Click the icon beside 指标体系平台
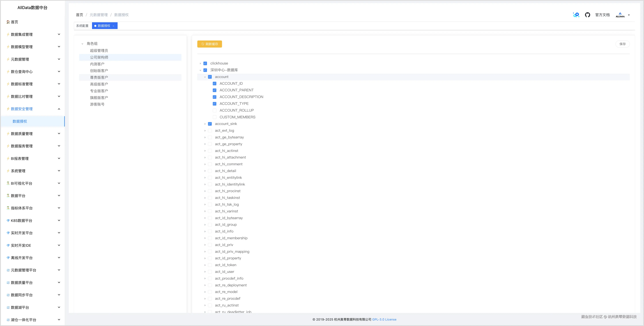The image size is (644, 326). click(x=8, y=208)
